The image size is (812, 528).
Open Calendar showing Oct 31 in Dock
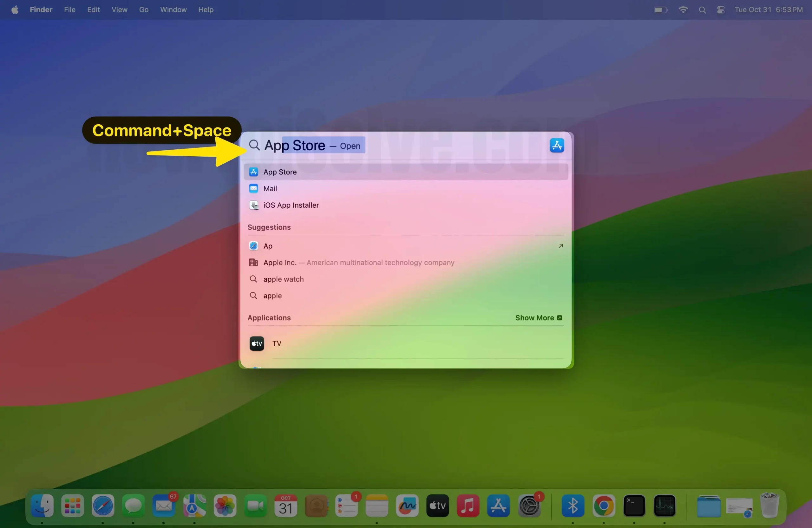[285, 505]
